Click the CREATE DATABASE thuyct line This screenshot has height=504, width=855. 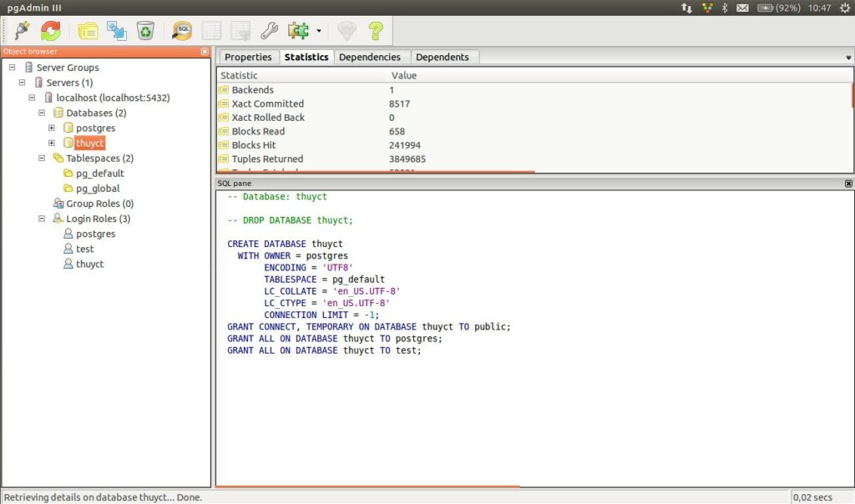point(285,244)
